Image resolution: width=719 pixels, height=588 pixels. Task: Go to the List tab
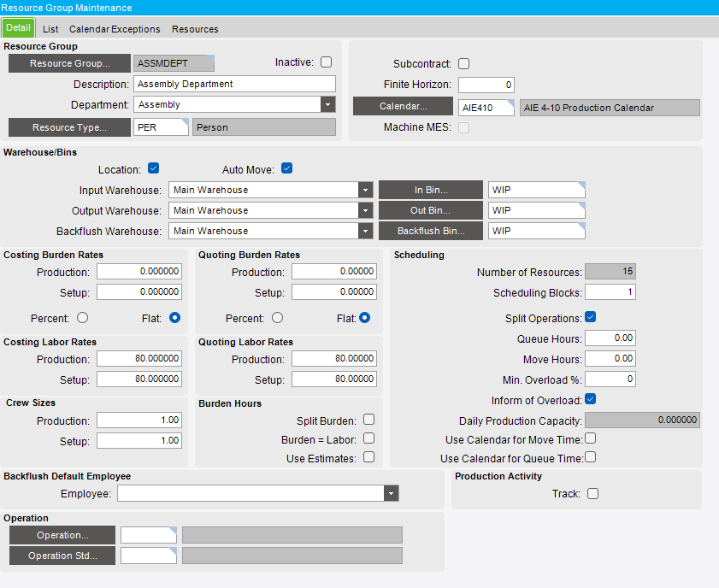click(50, 29)
